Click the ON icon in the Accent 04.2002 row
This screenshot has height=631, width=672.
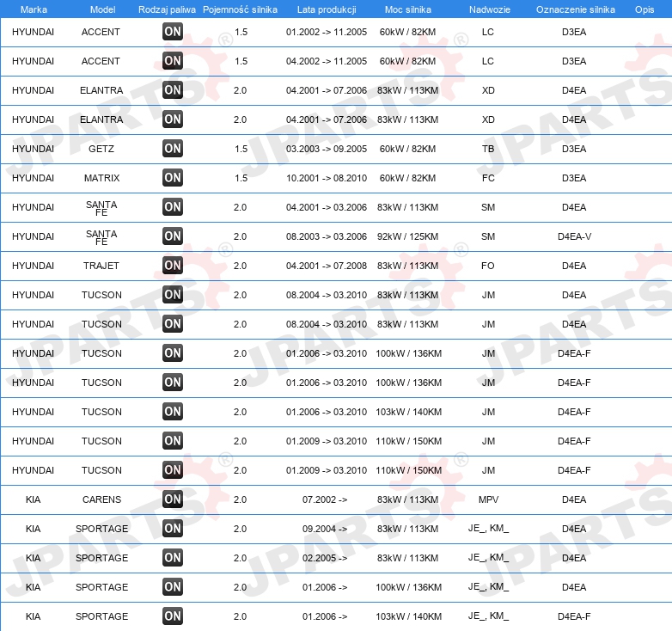coord(173,60)
